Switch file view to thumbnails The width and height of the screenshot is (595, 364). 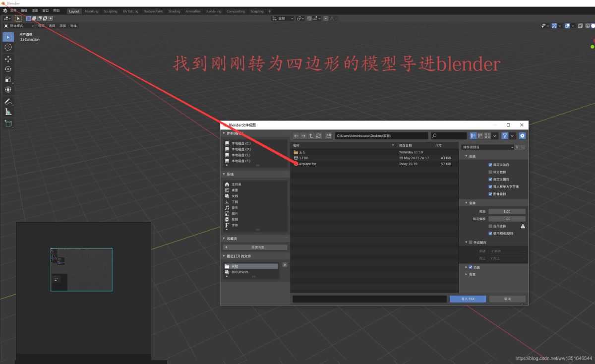487,136
